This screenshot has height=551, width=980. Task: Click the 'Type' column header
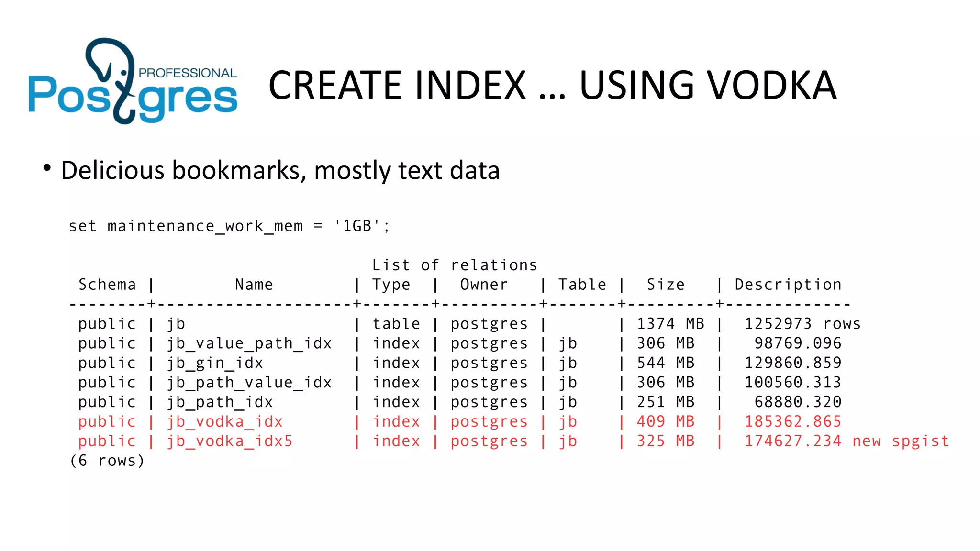pos(391,285)
